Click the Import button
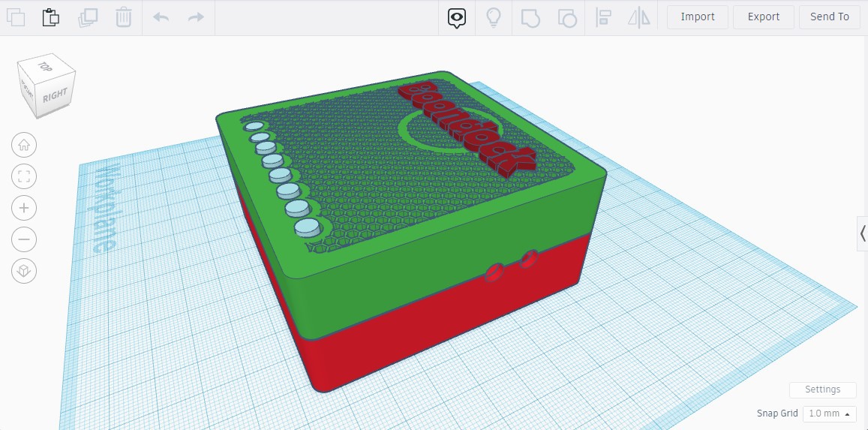Screen dimensions: 868x430 tap(698, 17)
